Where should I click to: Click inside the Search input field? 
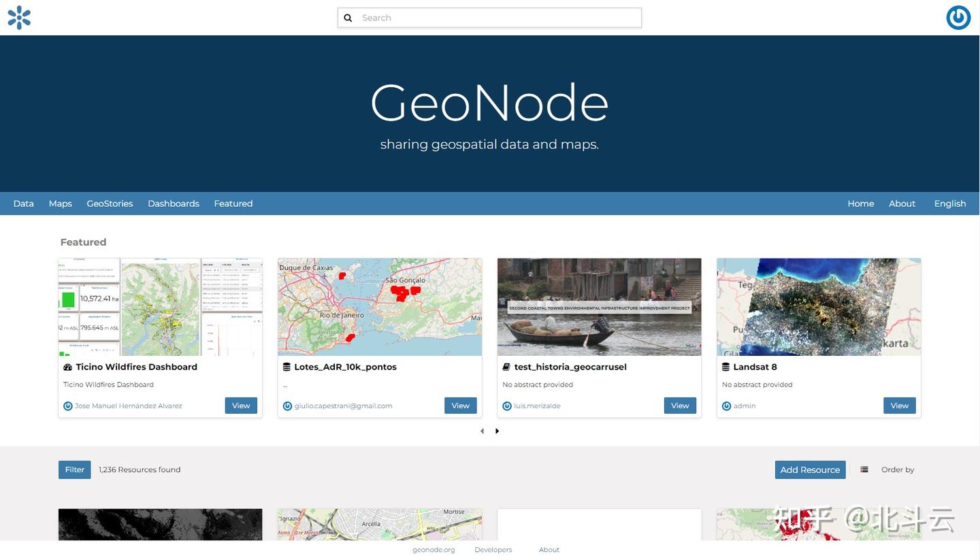[x=489, y=18]
